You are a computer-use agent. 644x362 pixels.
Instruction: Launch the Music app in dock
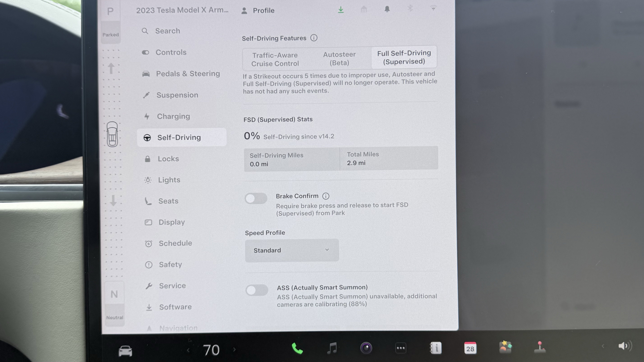coord(332,348)
